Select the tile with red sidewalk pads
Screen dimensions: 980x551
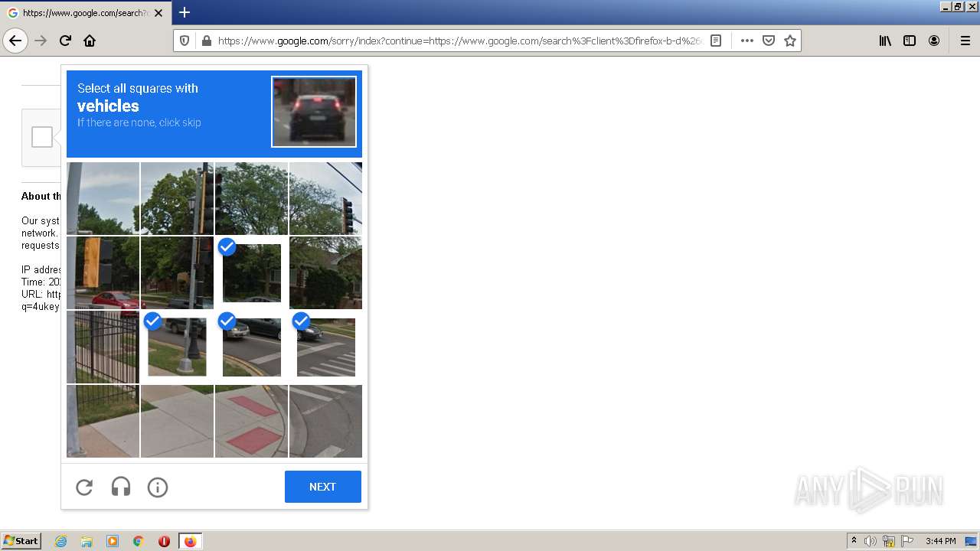[x=251, y=421]
